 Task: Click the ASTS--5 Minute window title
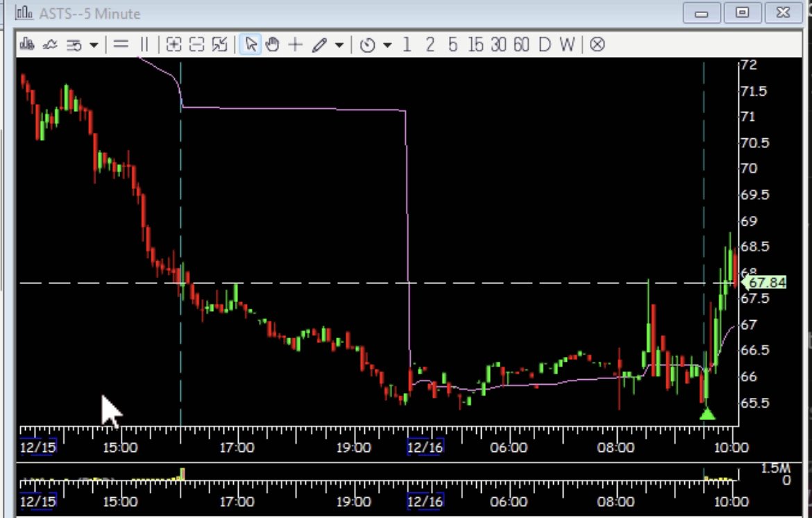click(x=90, y=13)
